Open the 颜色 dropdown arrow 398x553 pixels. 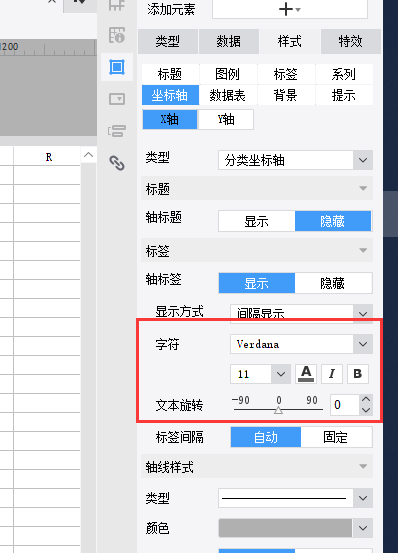363,528
